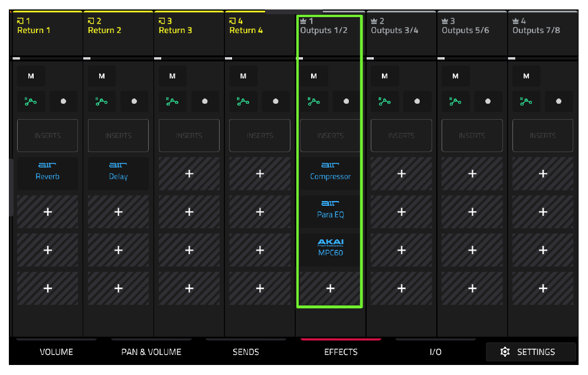The image size is (588, 375).
Task: Add effect to Outputs 7/8 first insert slot
Action: (543, 173)
